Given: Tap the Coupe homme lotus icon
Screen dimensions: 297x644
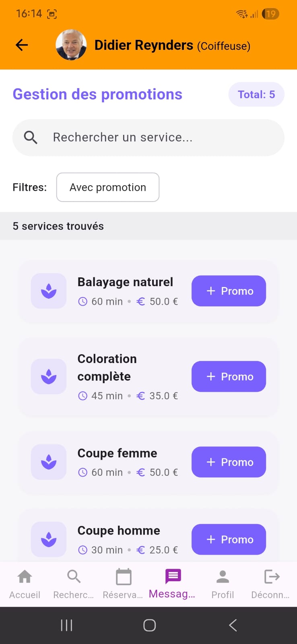Looking at the screenshot, I should (x=49, y=539).
